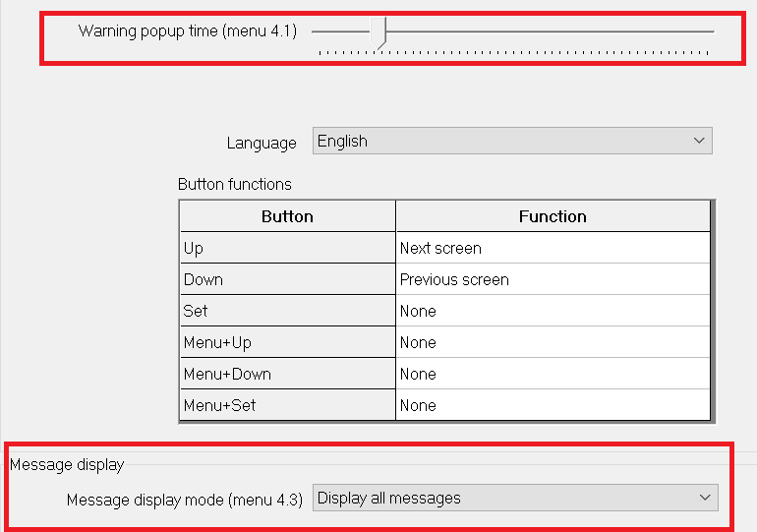
Task: Click the function cell for Set
Action: 553,311
